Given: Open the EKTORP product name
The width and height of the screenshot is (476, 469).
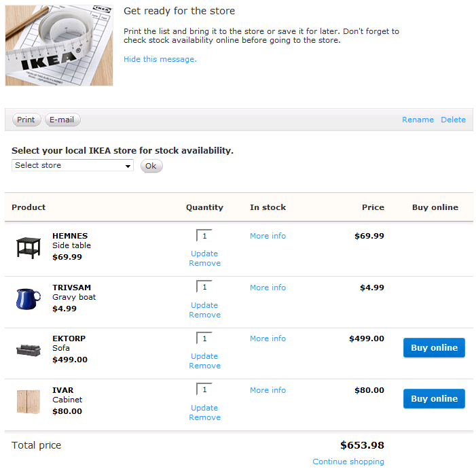Looking at the screenshot, I should [x=69, y=338].
